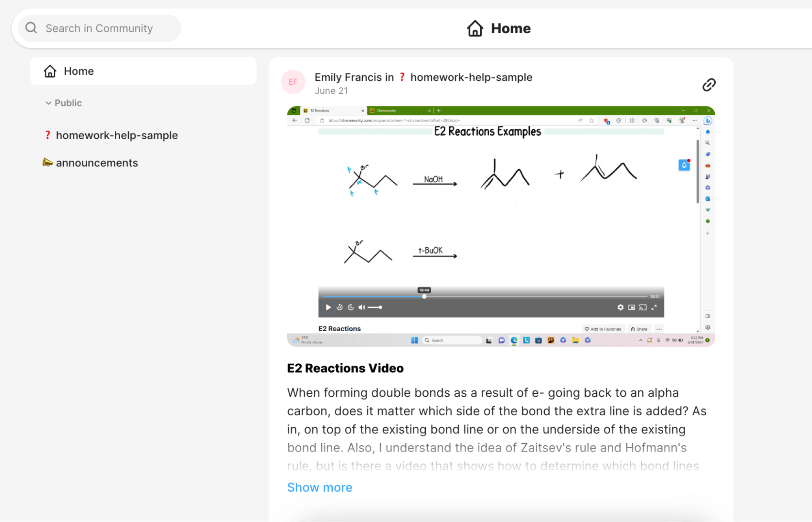812x522 pixels.
Task: Copy the post link via chain icon
Action: coord(709,84)
